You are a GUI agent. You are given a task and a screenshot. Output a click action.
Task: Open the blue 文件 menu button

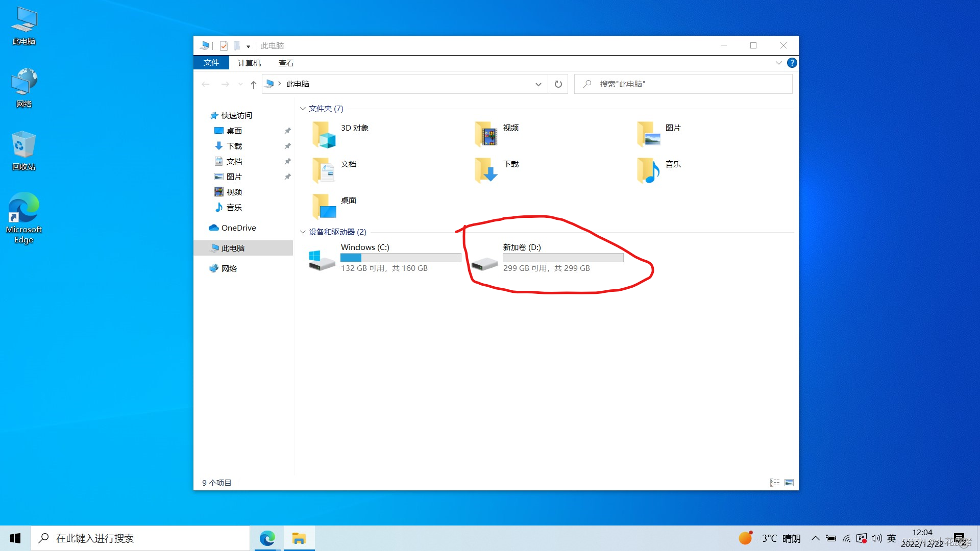[211, 63]
